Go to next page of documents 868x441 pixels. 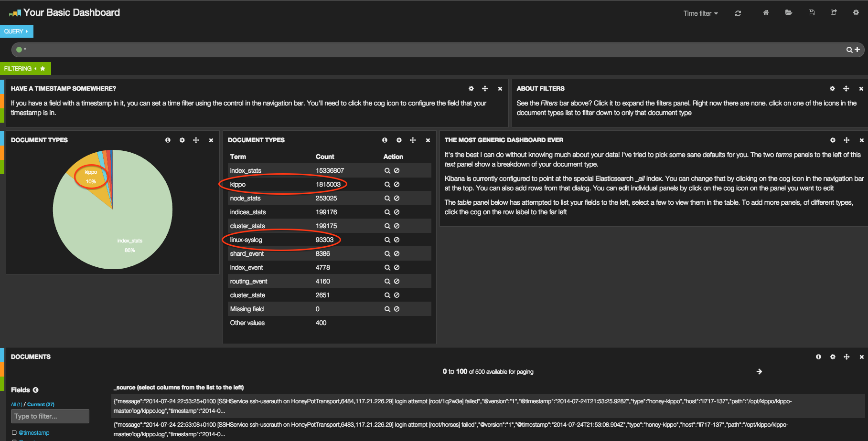point(759,372)
